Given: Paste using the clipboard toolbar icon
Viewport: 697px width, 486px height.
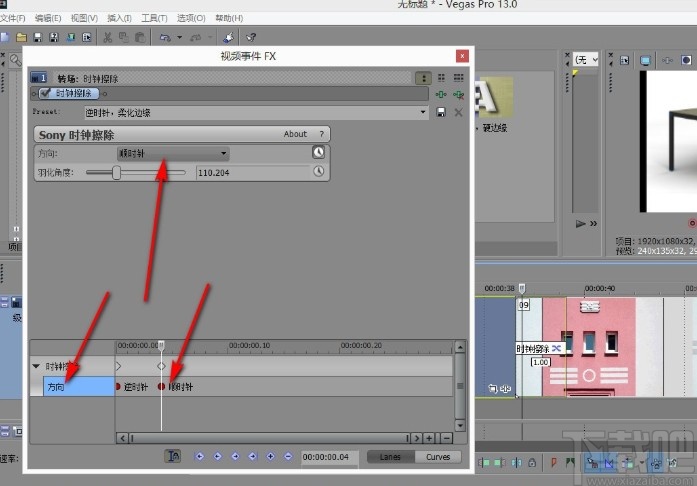Looking at the screenshot, I should pos(140,37).
